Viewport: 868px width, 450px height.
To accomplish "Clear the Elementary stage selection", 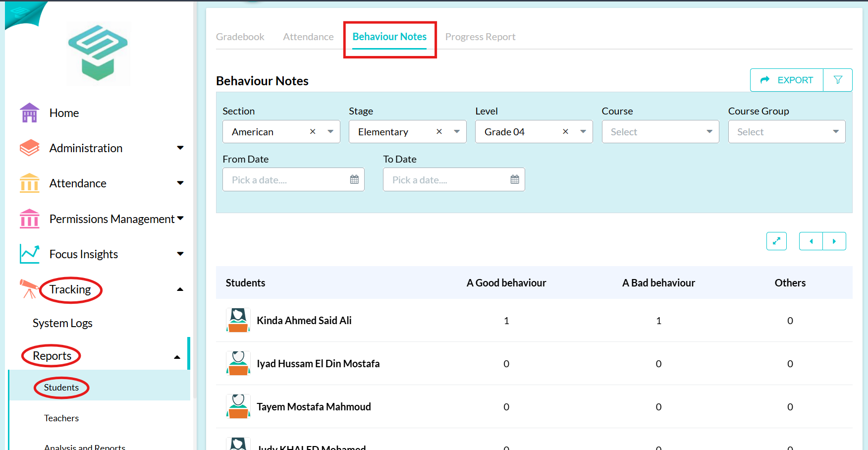I will pyautogui.click(x=439, y=131).
